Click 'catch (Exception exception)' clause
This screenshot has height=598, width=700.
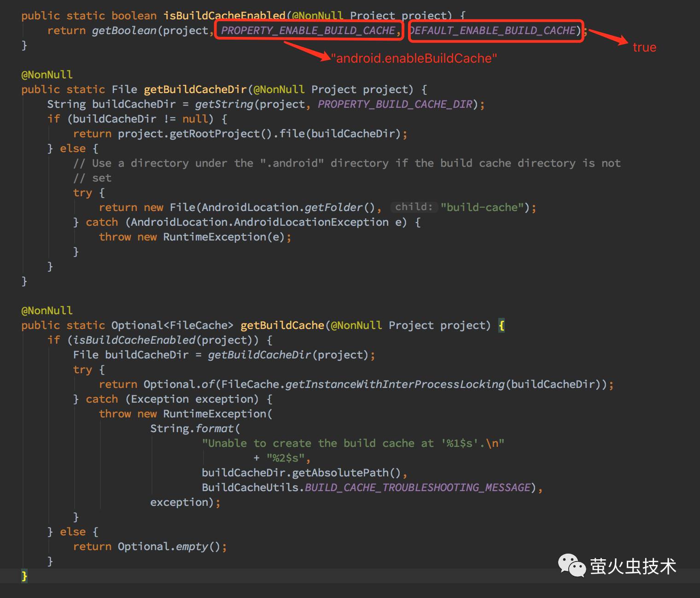172,399
